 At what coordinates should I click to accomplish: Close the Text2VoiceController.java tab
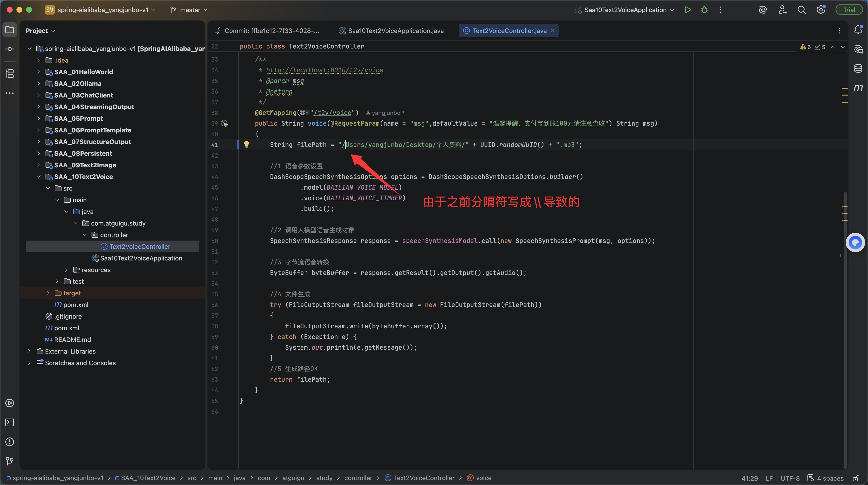[553, 31]
